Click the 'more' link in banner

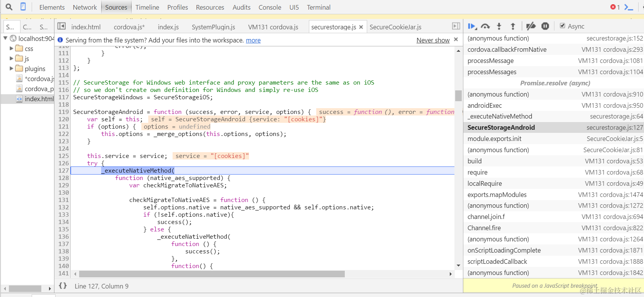[x=253, y=40]
